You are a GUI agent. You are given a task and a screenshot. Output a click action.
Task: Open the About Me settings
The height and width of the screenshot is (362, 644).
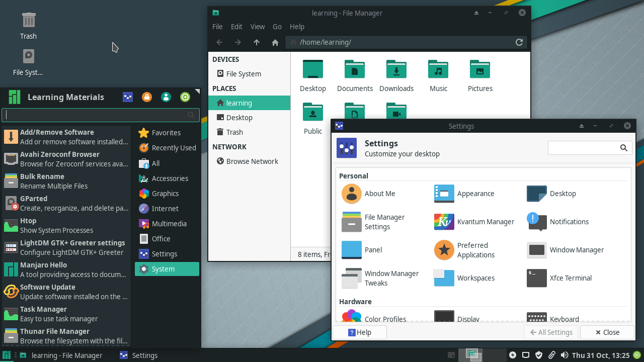click(369, 194)
